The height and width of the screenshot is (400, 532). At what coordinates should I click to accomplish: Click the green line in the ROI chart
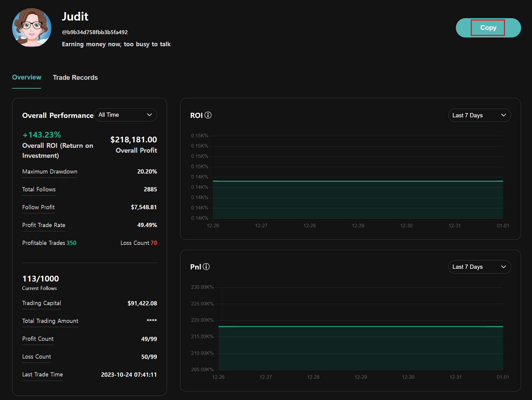(x=358, y=181)
